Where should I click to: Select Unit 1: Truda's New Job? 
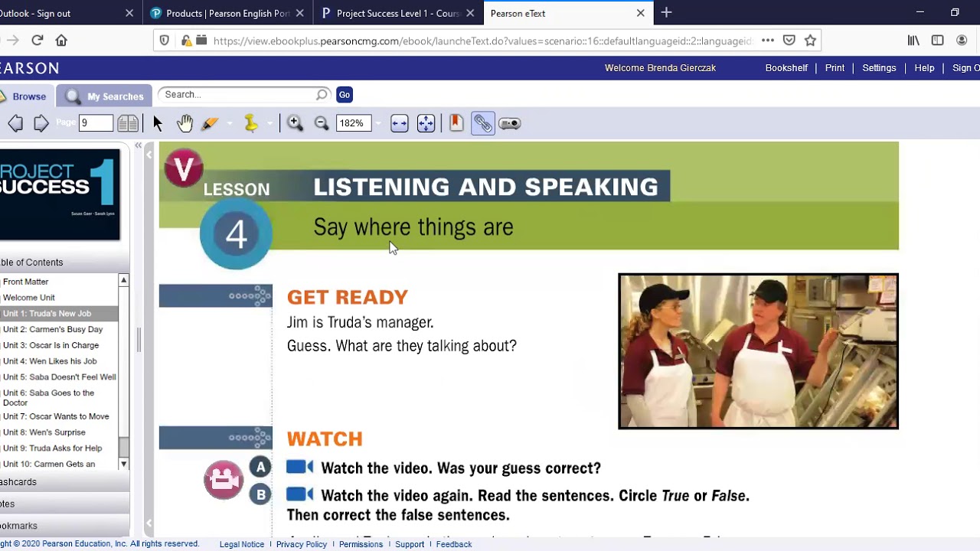[x=47, y=314]
